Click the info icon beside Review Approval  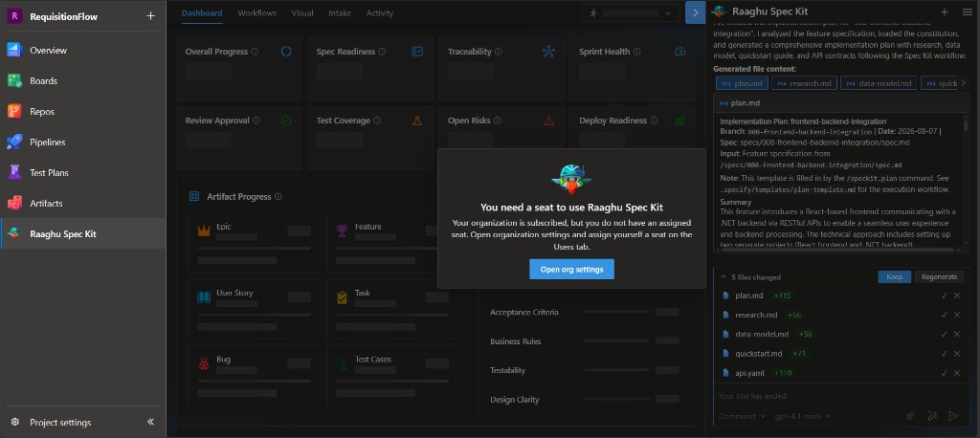pos(256,120)
